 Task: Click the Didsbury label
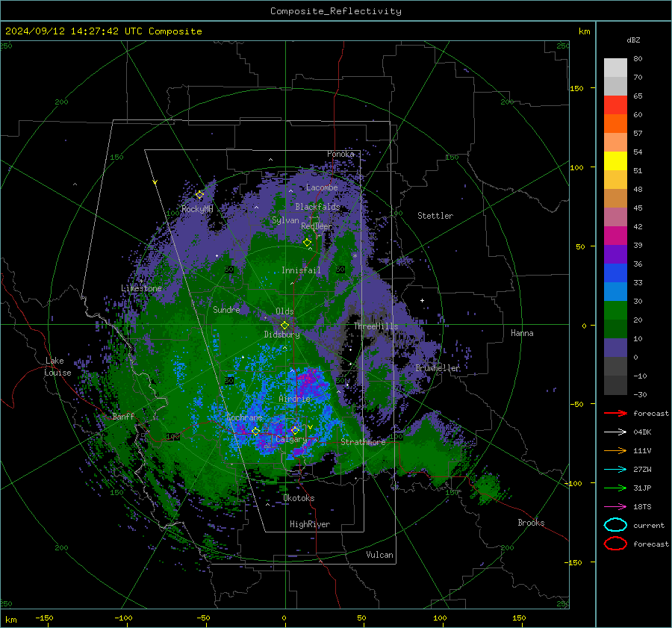coord(281,335)
